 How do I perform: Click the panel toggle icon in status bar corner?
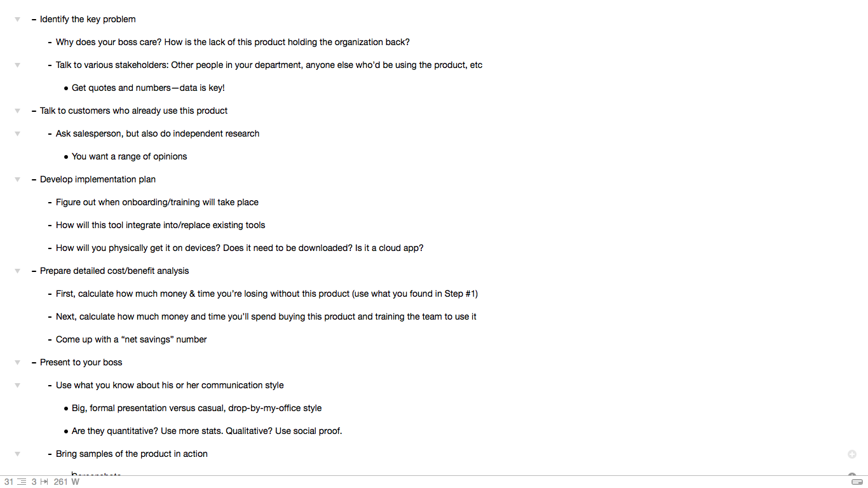pyautogui.click(x=857, y=482)
